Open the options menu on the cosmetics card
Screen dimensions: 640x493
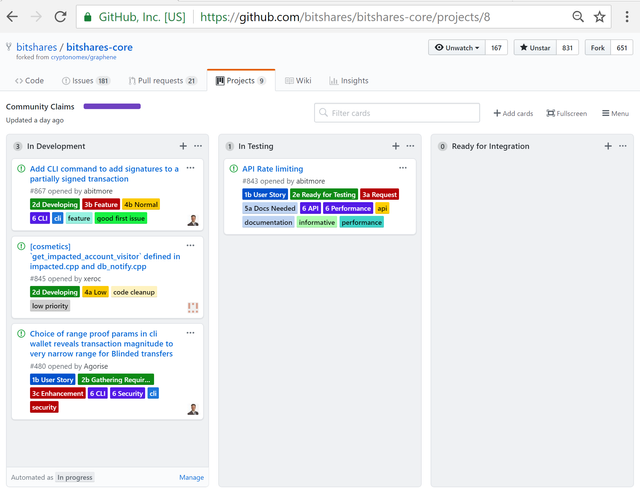190,245
